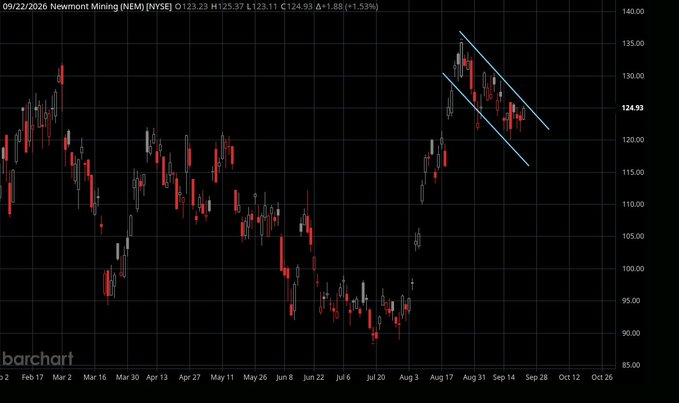Click the Mar 30 date label
This screenshot has height=403, width=679.
click(x=127, y=377)
